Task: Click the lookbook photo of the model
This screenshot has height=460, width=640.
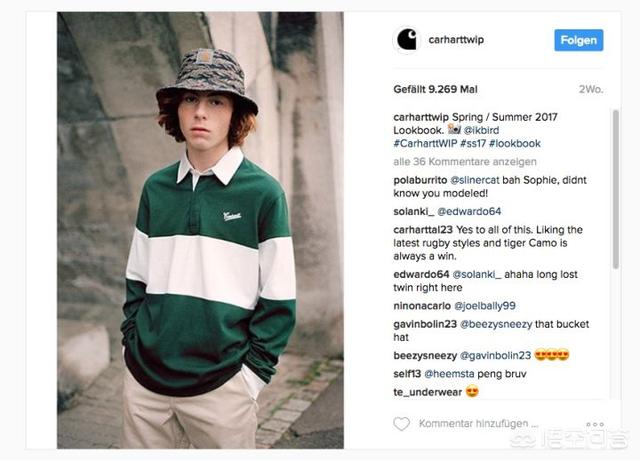Action: pyautogui.click(x=200, y=230)
